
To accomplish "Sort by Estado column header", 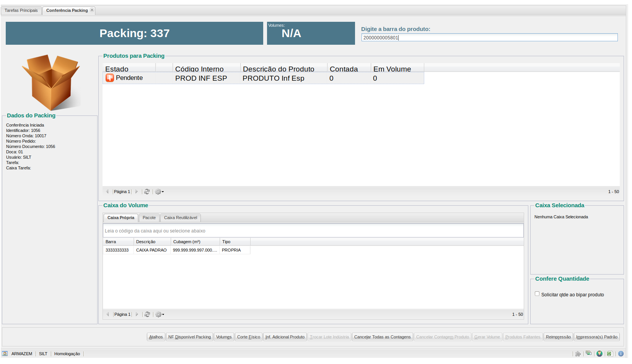I will tap(129, 68).
